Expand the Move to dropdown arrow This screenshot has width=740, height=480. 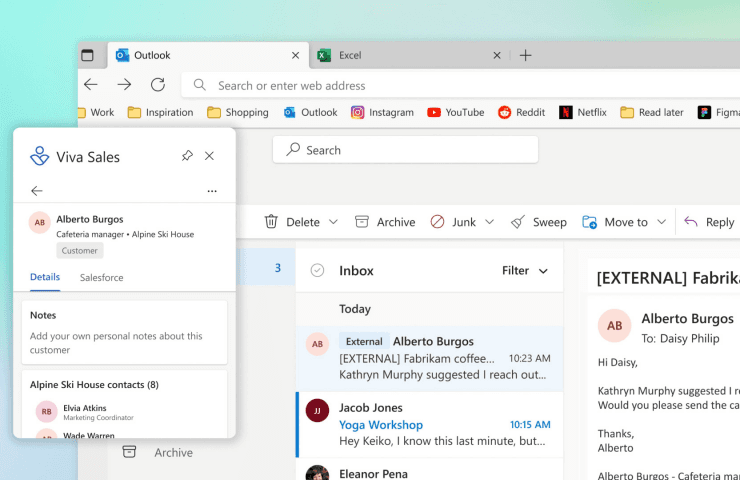tap(661, 222)
